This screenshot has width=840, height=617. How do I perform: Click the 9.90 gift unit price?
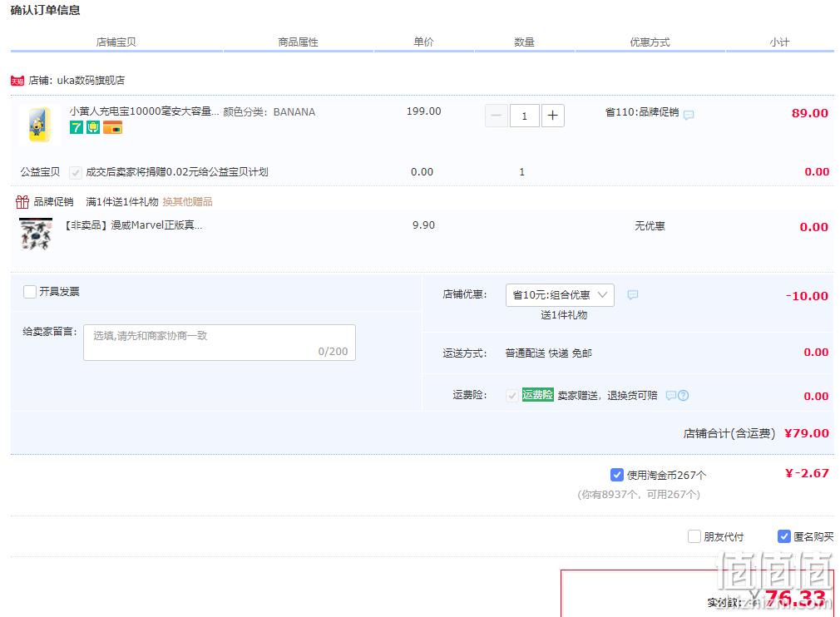(x=424, y=225)
